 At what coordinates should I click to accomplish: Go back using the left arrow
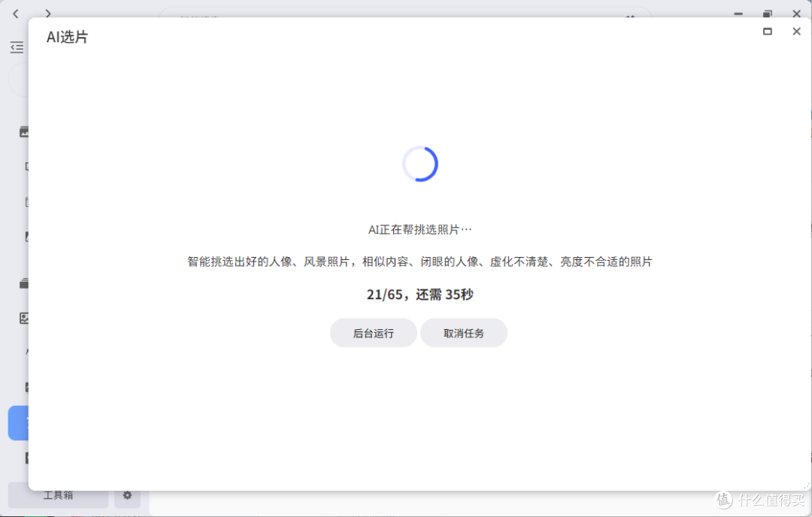click(16, 14)
